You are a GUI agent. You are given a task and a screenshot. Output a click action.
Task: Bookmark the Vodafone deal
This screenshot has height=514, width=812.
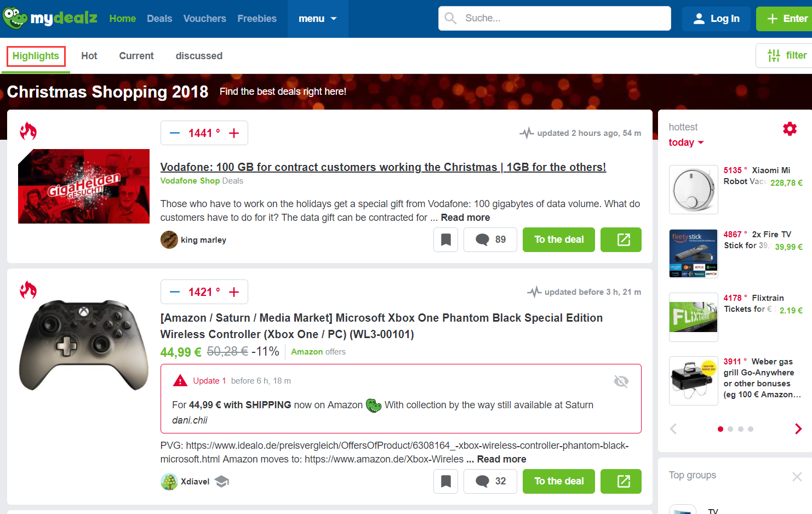tap(446, 239)
